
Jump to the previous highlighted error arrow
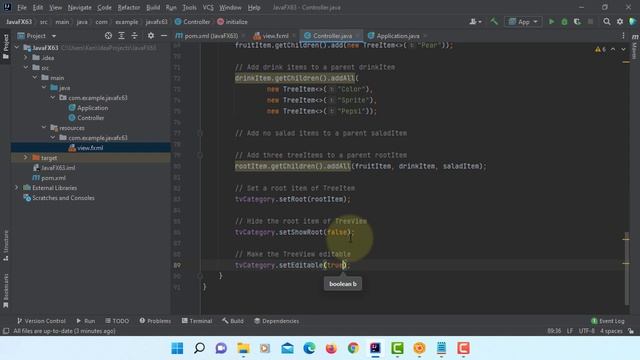click(613, 49)
